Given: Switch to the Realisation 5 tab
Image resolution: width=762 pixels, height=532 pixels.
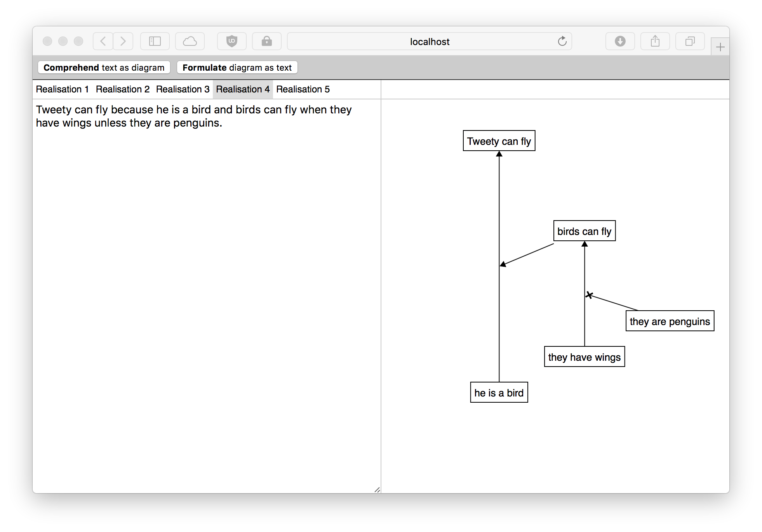Looking at the screenshot, I should coord(302,89).
